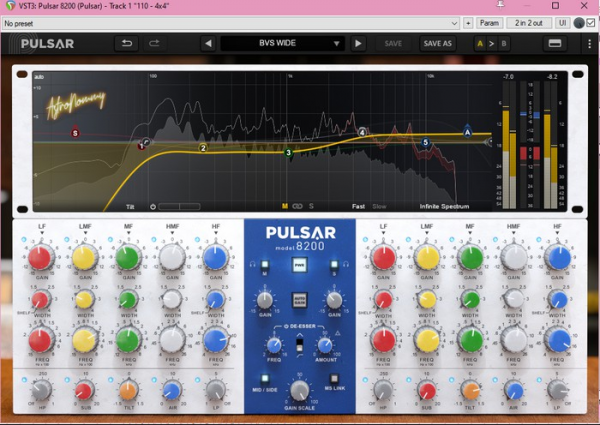Image resolution: width=600 pixels, height=425 pixels.
Task: Go to next preset with right arrow
Action: [x=358, y=44]
